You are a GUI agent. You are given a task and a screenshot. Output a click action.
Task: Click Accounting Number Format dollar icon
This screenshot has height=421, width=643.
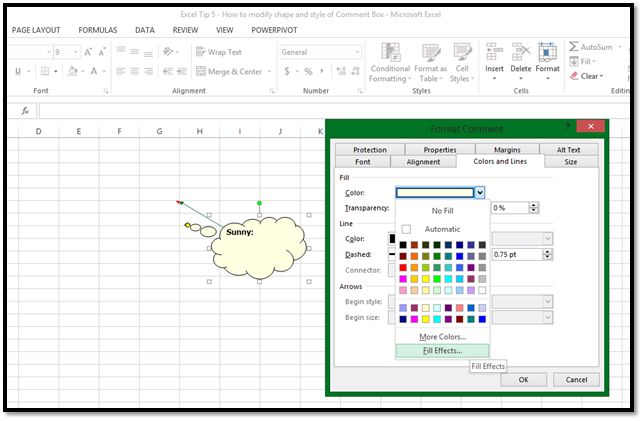(x=287, y=71)
